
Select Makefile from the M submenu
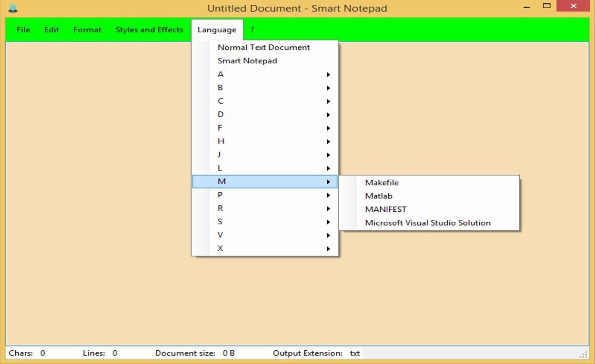(382, 182)
